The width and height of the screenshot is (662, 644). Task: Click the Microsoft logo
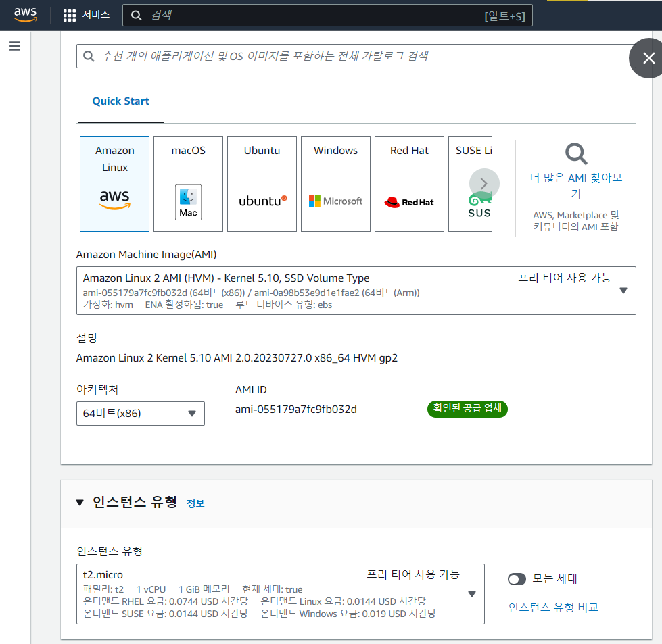click(335, 201)
